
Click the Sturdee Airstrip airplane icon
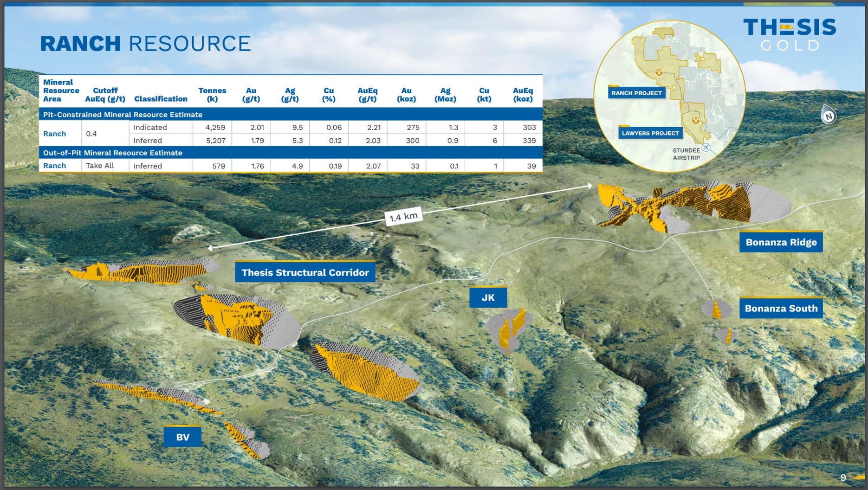point(706,148)
